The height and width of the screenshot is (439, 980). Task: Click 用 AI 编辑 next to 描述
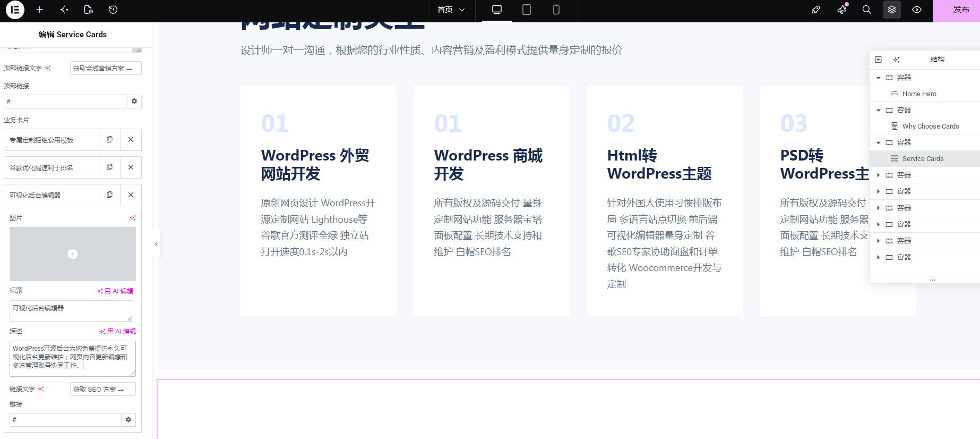tap(118, 332)
